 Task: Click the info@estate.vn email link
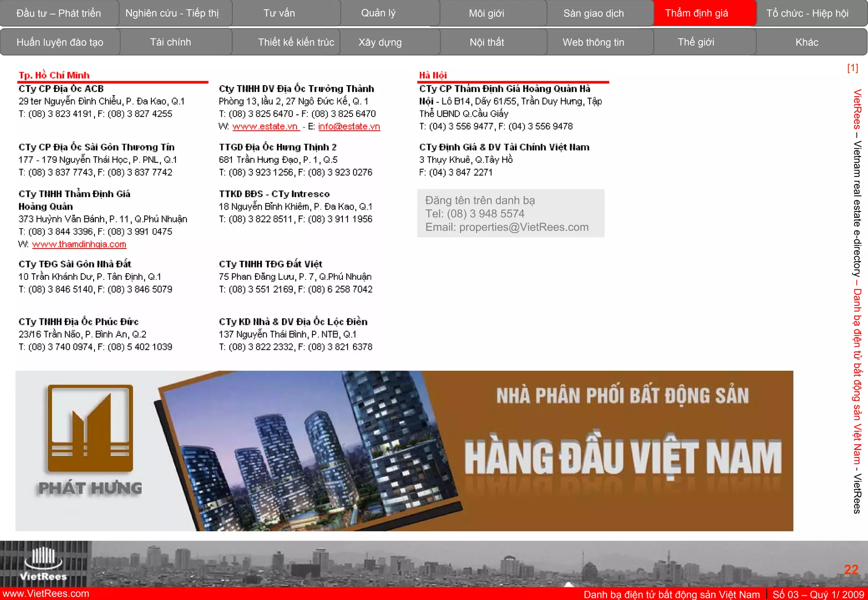click(349, 126)
